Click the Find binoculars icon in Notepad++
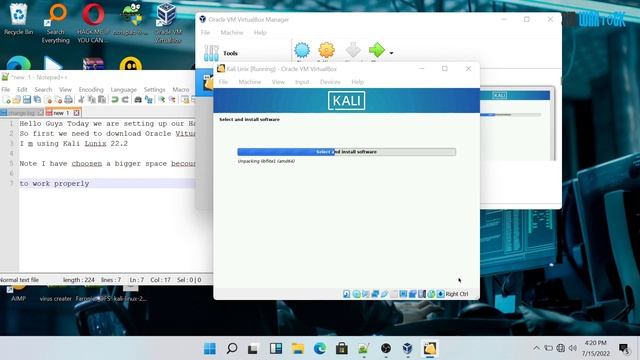Image resolution: width=640 pixels, height=360 pixels. click(x=138, y=100)
